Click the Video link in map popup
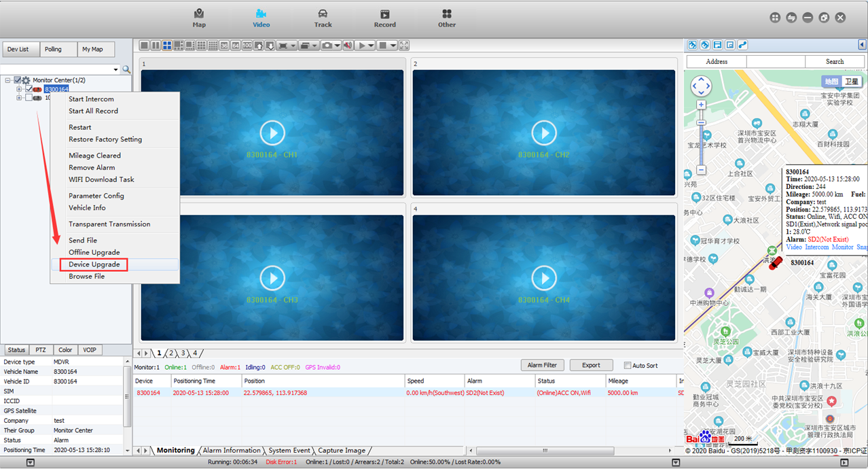This screenshot has width=868, height=469. click(x=794, y=247)
